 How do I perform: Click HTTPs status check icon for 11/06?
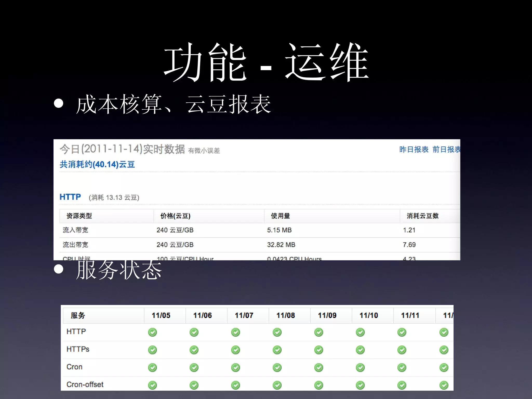tap(194, 350)
